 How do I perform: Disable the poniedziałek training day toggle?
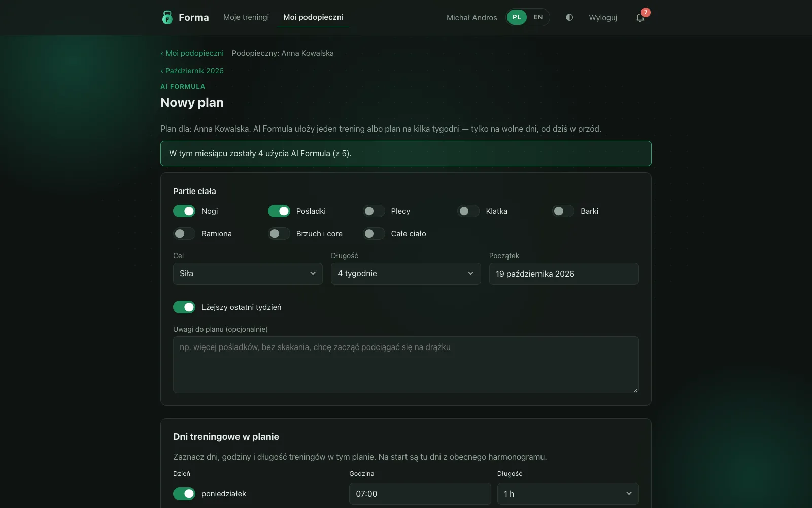pyautogui.click(x=184, y=493)
